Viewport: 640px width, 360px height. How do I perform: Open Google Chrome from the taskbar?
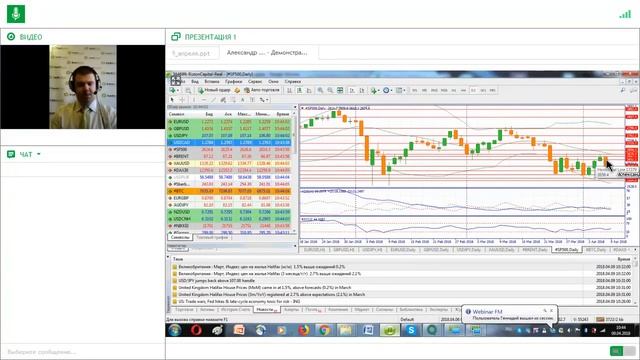(324, 330)
